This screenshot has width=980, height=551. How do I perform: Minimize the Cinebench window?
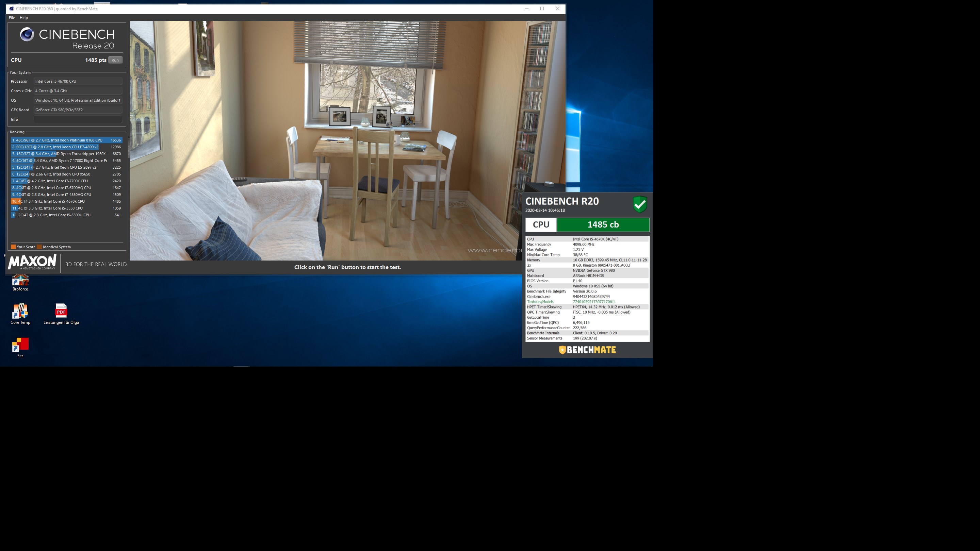point(526,9)
